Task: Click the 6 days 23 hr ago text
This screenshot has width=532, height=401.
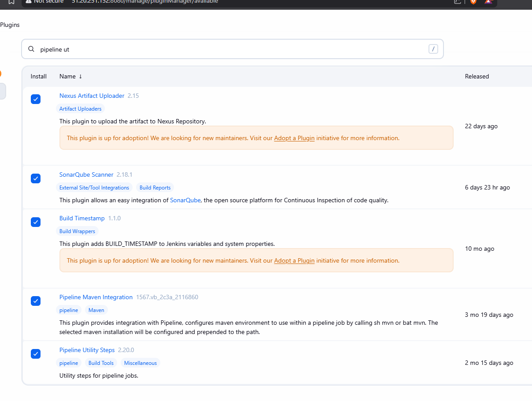Action: 488,187
